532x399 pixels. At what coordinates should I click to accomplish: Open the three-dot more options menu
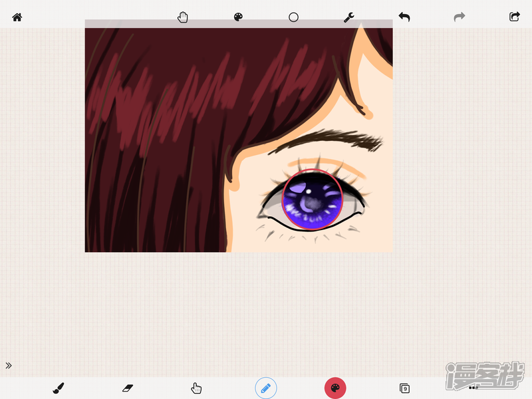click(x=473, y=387)
